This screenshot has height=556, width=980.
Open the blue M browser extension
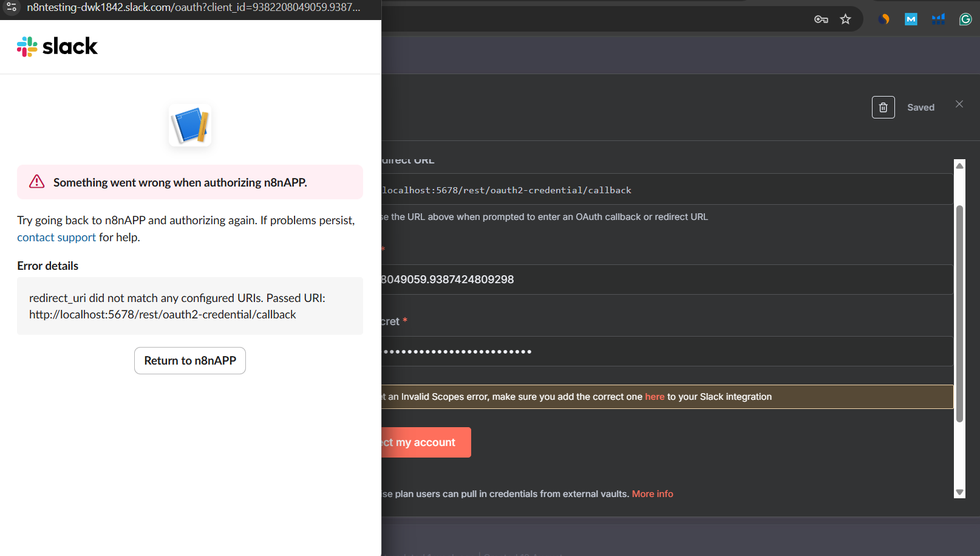911,19
